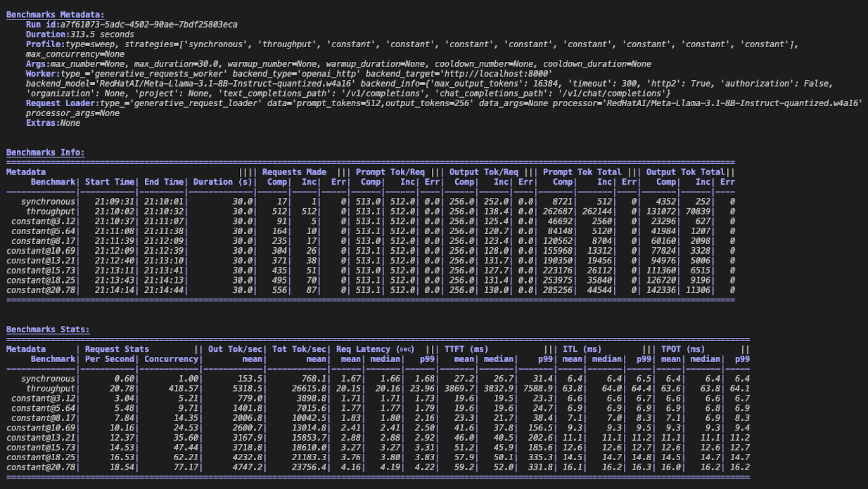Click the 'Extras:None' line
This screenshot has width=868, height=489.
(53, 123)
